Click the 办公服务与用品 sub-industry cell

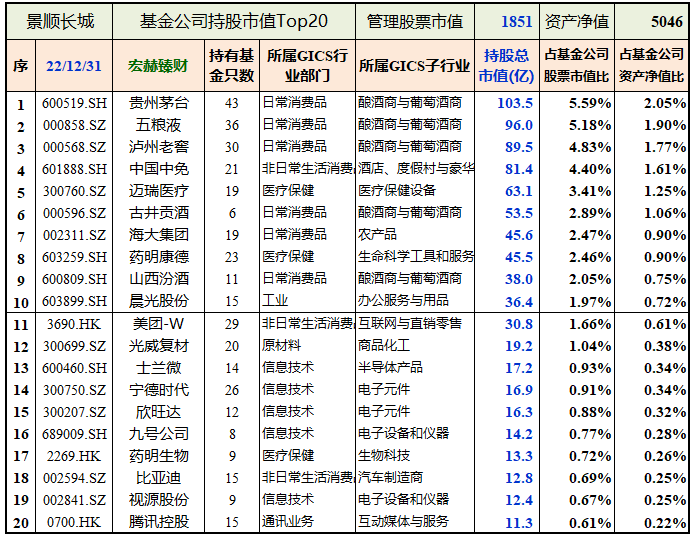click(403, 300)
